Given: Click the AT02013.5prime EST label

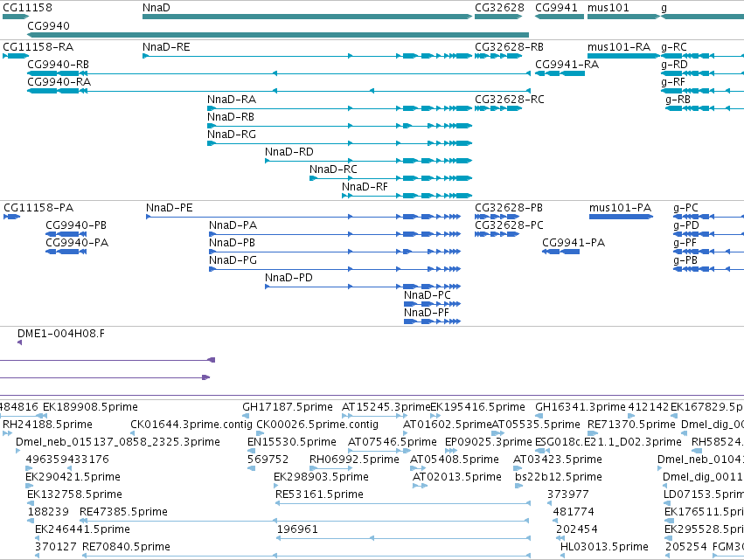Looking at the screenshot, I should [x=457, y=477].
